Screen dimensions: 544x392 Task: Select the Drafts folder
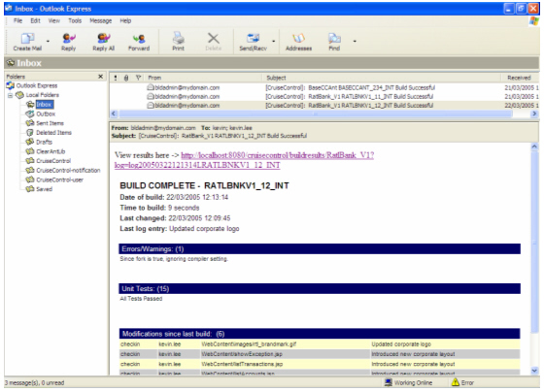[x=44, y=142]
